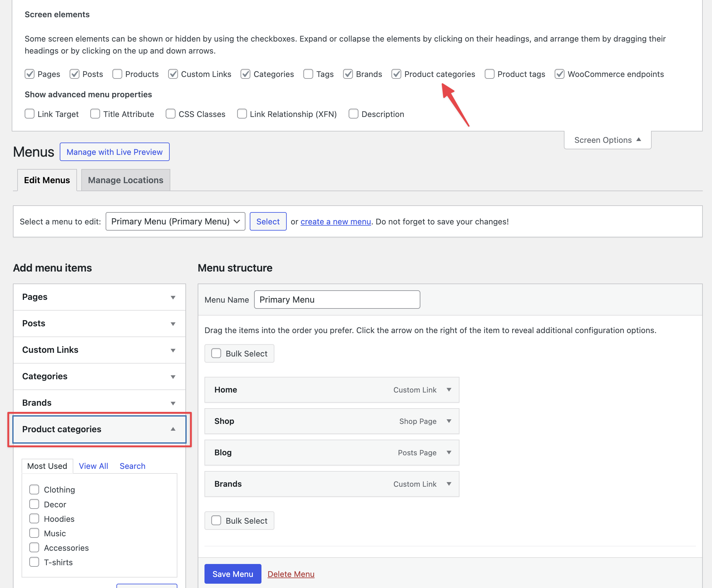
Task: Click inside the Menu Name field
Action: coord(337,300)
